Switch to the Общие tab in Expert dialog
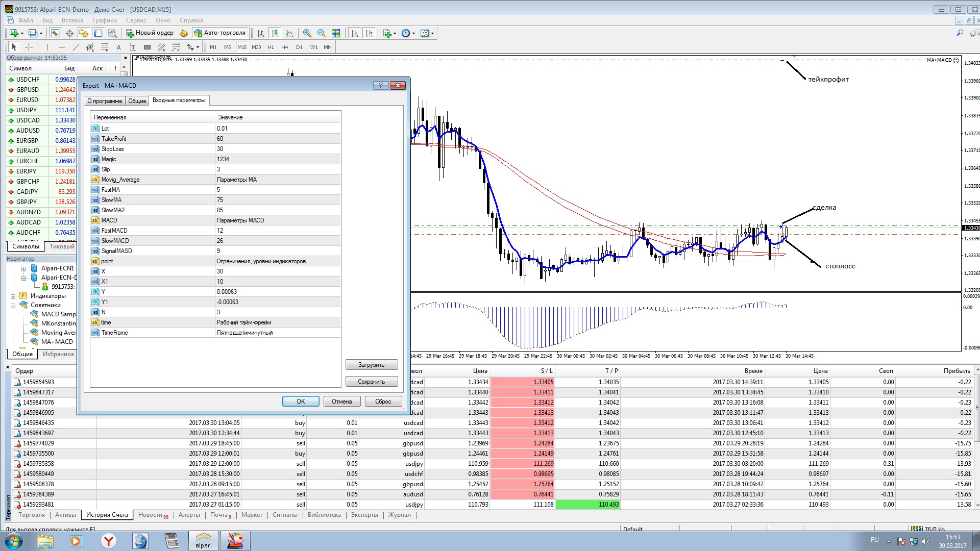The width and height of the screenshot is (980, 551). pos(137,101)
